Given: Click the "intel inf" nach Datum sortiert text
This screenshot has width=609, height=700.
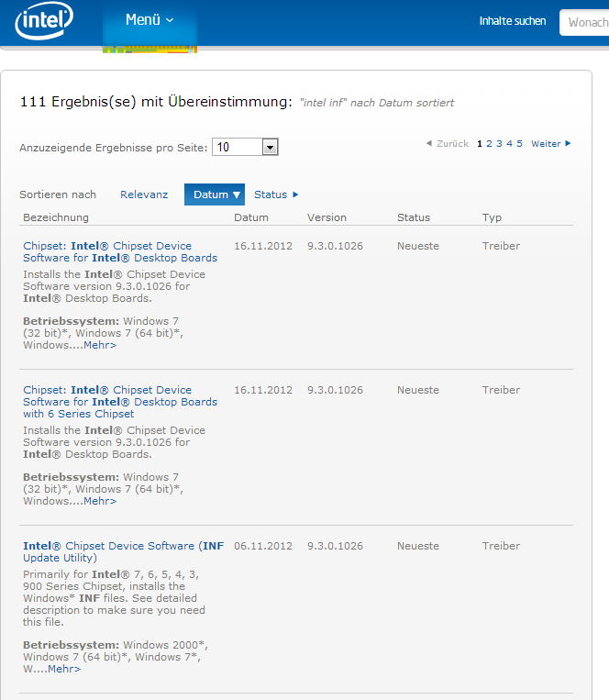Looking at the screenshot, I should coord(377,103).
